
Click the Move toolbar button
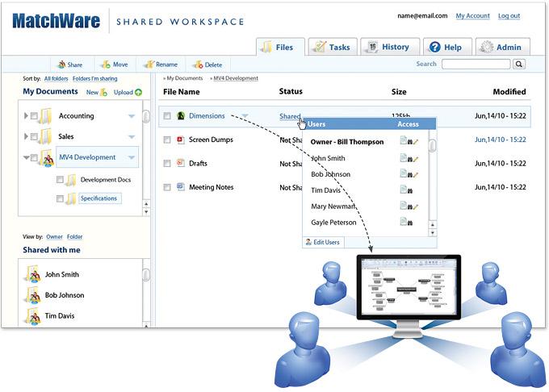coord(115,65)
